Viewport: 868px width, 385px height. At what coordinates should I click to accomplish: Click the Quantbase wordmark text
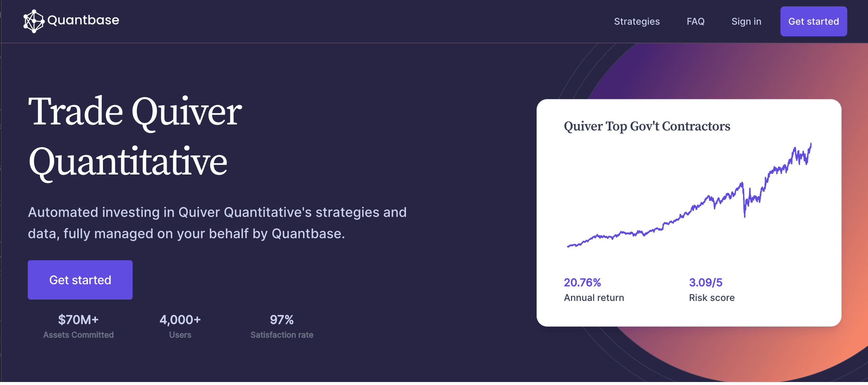pos(83,20)
